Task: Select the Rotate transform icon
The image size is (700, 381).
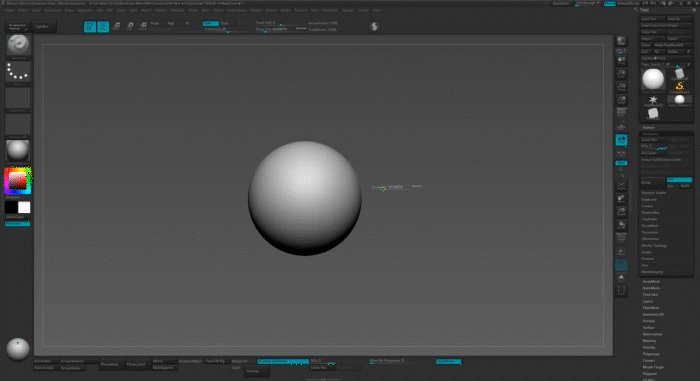Action: (143, 27)
